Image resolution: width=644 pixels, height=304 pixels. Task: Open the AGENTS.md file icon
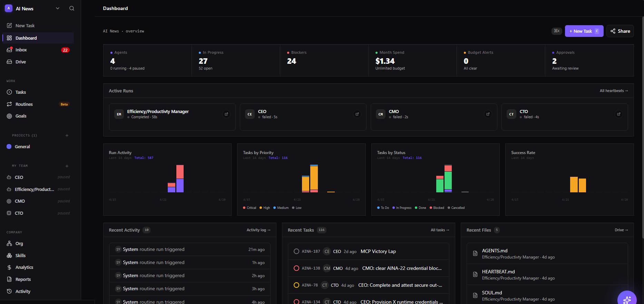[475, 253]
